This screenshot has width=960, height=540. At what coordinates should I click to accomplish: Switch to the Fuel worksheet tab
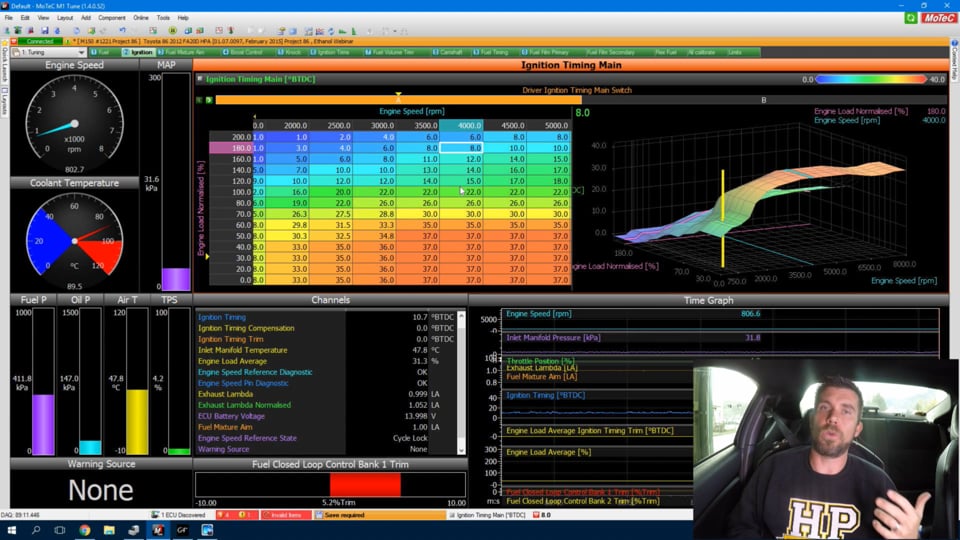(x=104, y=53)
